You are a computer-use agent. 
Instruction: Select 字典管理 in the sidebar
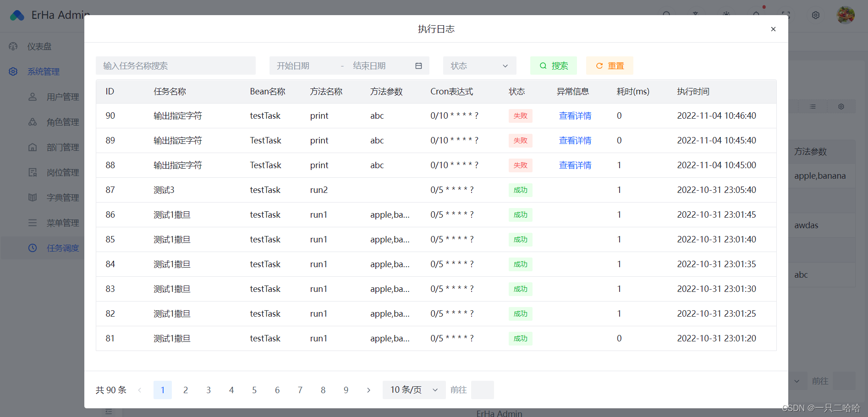click(x=63, y=198)
